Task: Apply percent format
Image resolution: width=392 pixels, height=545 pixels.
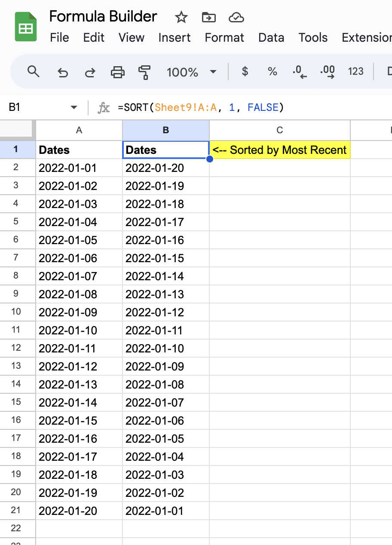Action: pyautogui.click(x=272, y=72)
